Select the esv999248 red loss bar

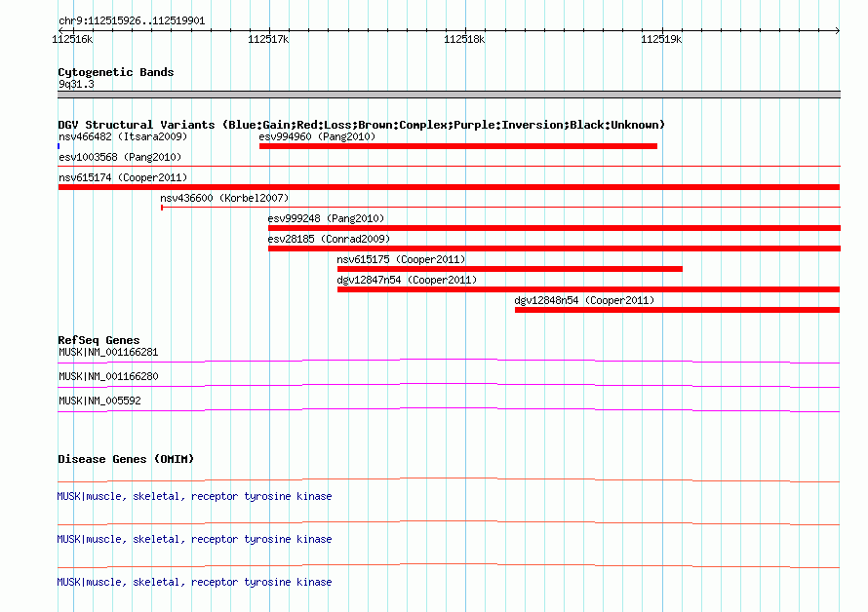coord(554,228)
